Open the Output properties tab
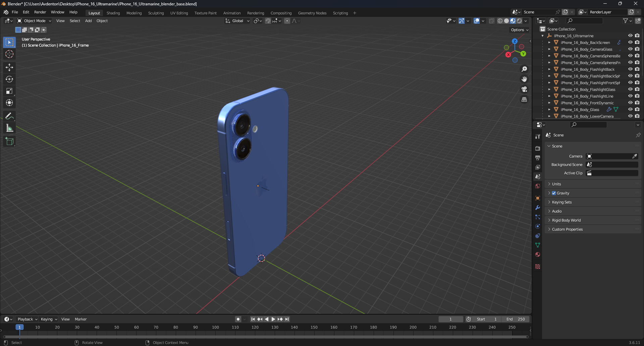Viewport: 644px width, 346px height. coord(538,158)
